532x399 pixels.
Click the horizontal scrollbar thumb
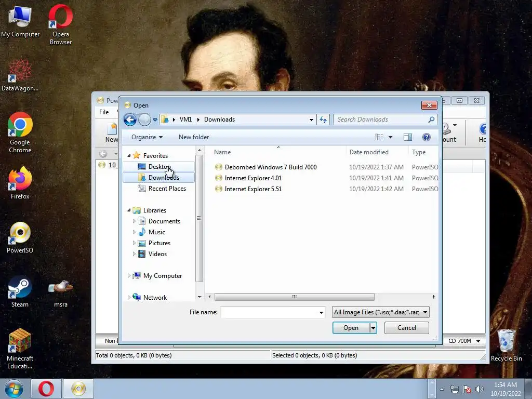coord(294,297)
